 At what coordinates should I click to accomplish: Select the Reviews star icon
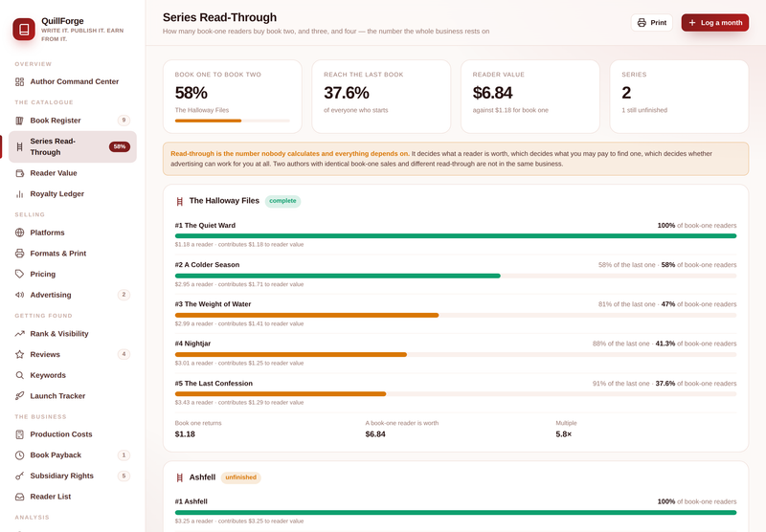pyautogui.click(x=19, y=354)
